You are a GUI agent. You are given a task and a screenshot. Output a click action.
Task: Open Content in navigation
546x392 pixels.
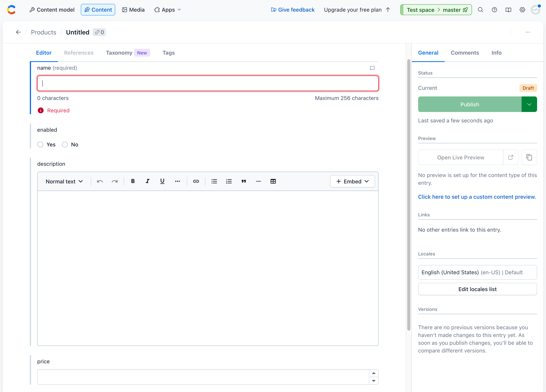(x=98, y=10)
